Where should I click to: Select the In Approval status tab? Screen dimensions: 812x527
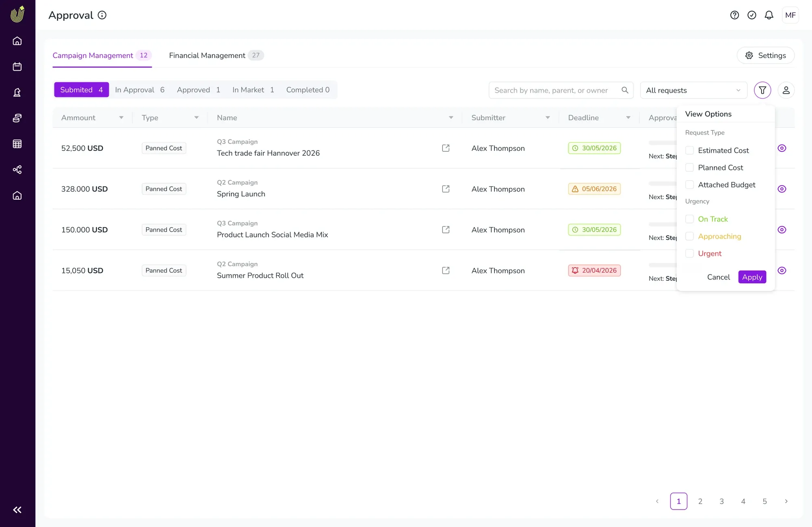coord(140,90)
